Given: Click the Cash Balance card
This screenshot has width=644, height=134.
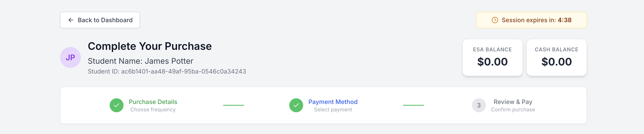Looking at the screenshot, I should click(556, 57).
